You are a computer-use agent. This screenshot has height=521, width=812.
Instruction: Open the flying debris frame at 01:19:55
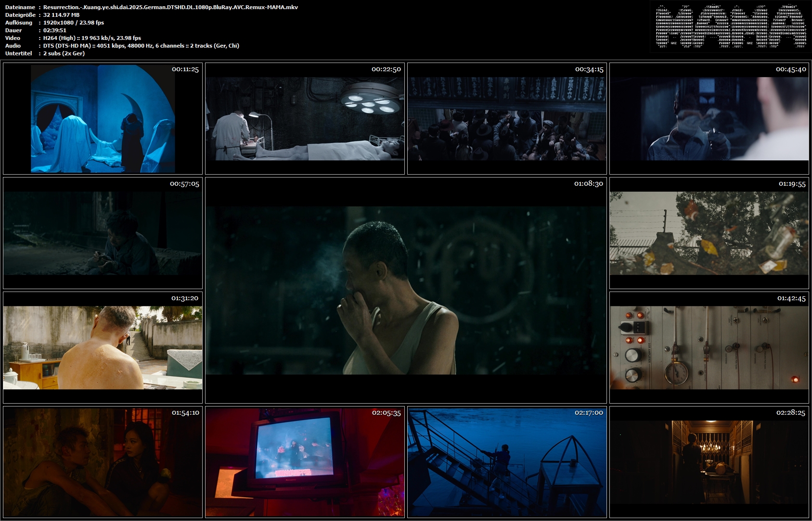click(x=709, y=233)
